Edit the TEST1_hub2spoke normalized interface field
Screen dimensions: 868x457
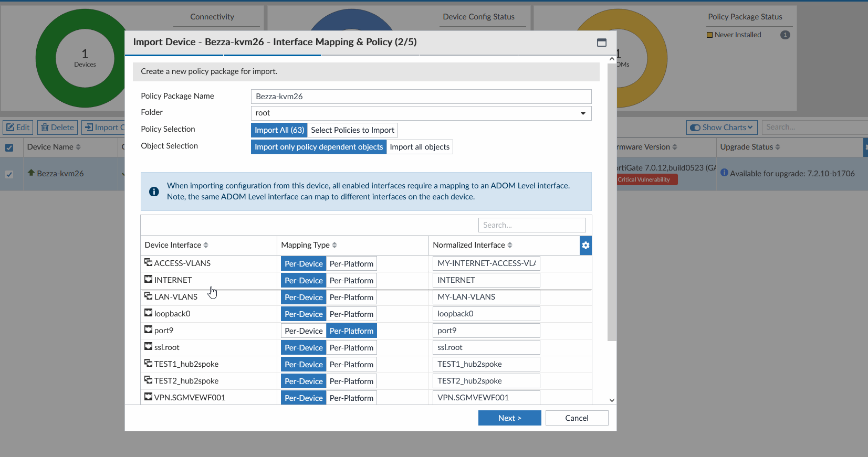(x=486, y=364)
